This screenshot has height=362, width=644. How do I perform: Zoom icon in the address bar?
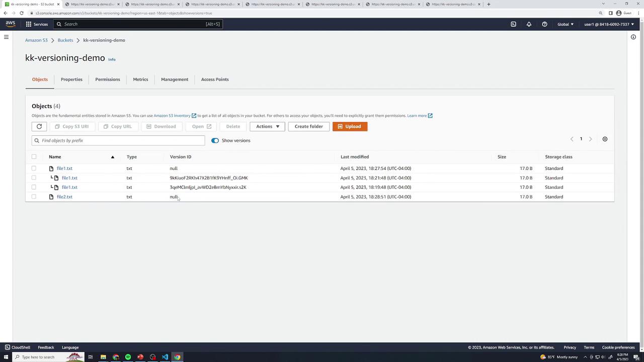click(601, 13)
